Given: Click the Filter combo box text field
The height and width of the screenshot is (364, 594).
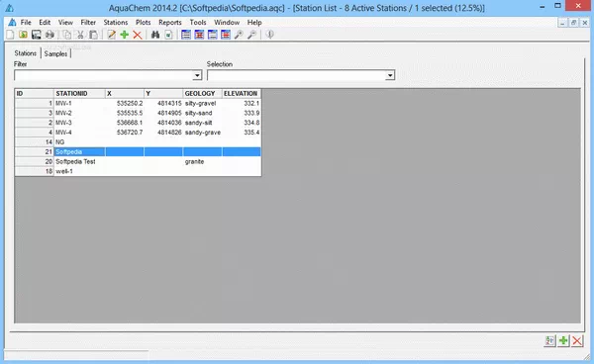Looking at the screenshot, I should click(104, 75).
